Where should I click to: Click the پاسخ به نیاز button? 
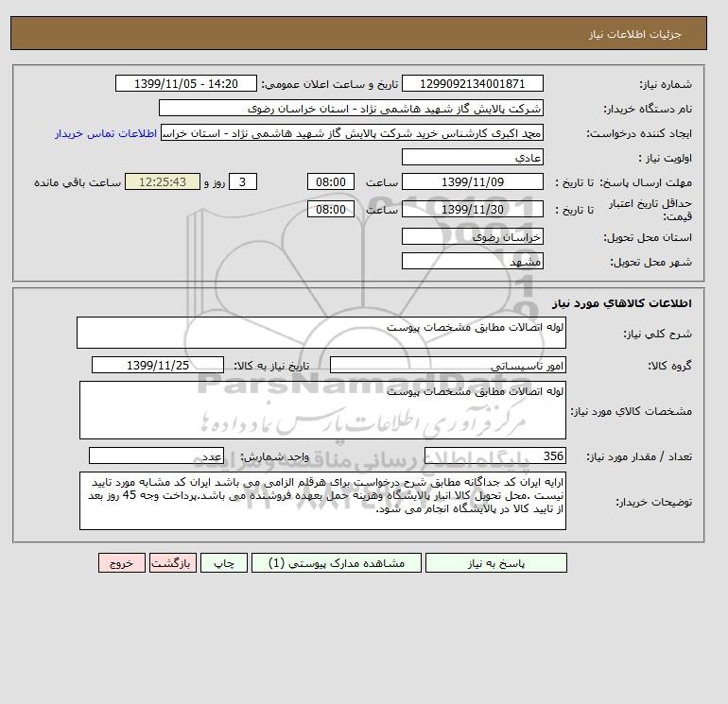[x=495, y=562]
